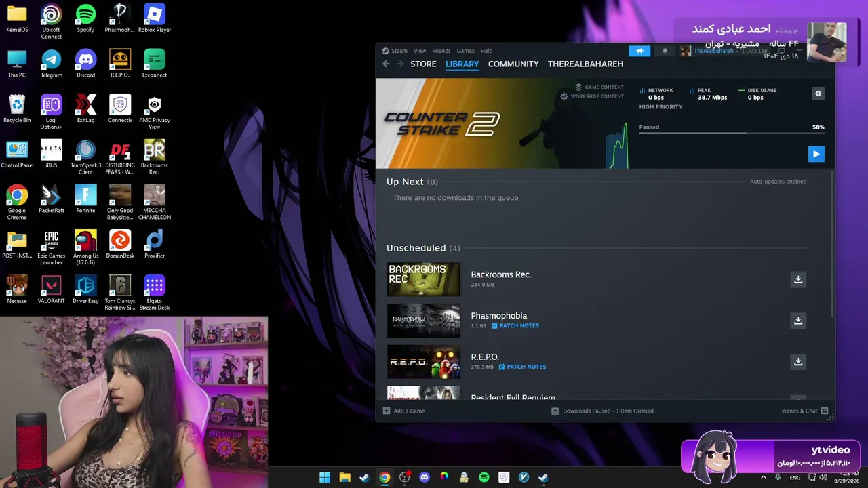Click the Among Us desktop icon

85,247
